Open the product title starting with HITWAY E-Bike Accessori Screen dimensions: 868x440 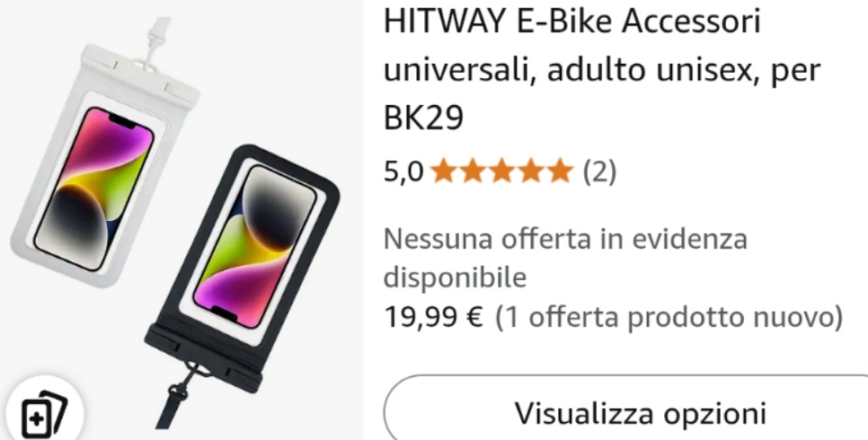coord(602,70)
